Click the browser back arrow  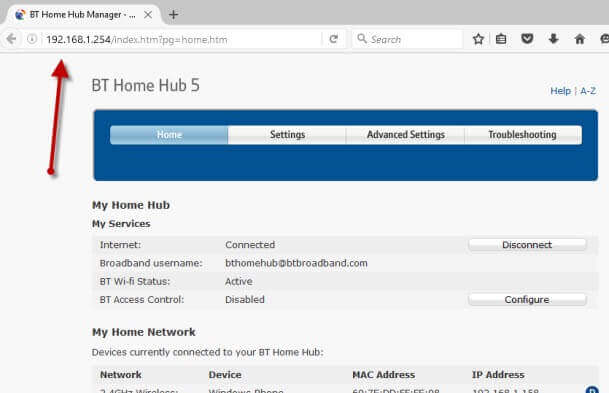point(11,39)
